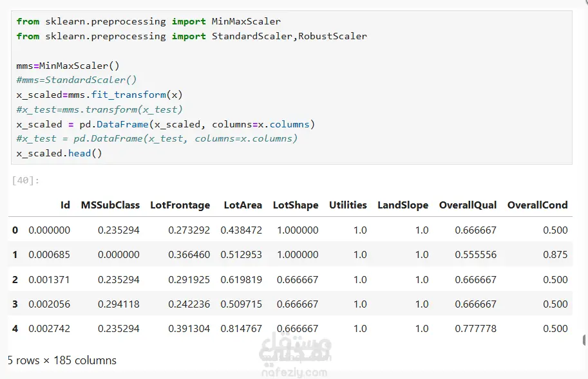
Task: Click Id value 0.000685
Action: [49, 255]
